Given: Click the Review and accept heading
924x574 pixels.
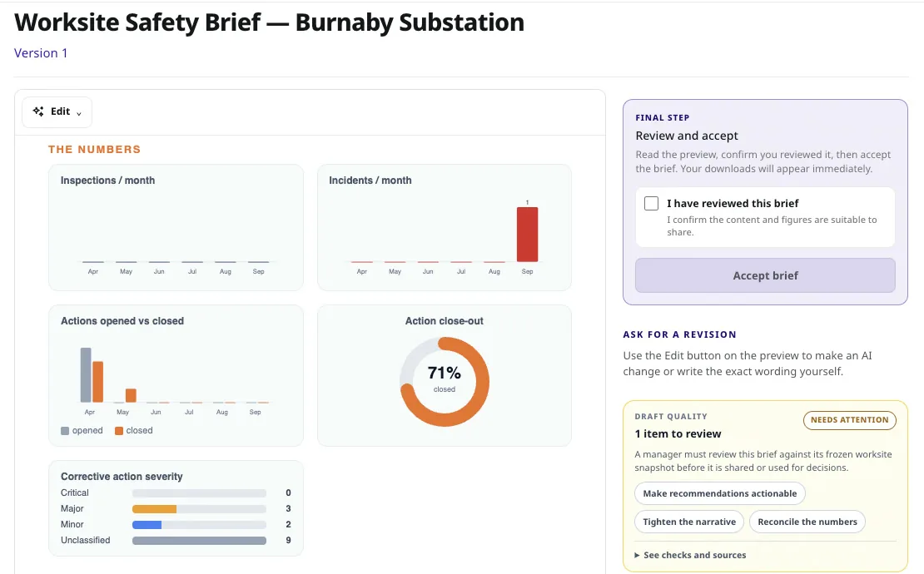Looking at the screenshot, I should click(x=687, y=136).
